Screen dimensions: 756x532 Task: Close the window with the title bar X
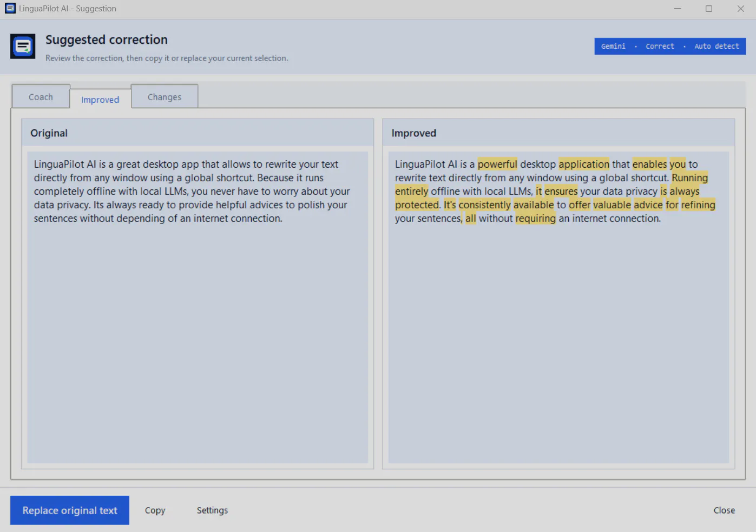coord(741,9)
